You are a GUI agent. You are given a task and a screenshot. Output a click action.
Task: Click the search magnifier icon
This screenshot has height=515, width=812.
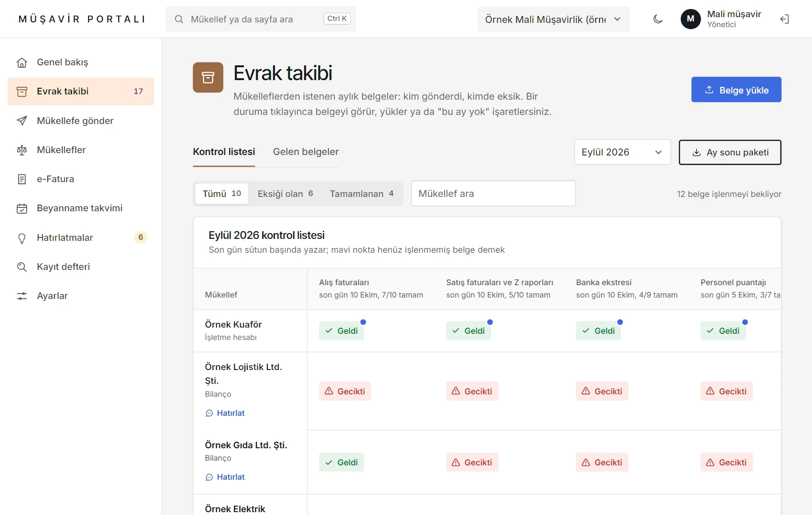tap(179, 19)
